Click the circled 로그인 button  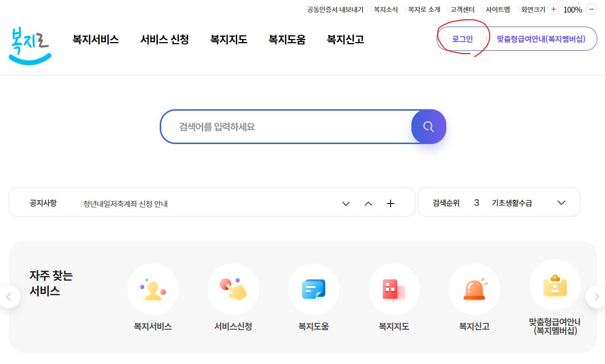click(462, 39)
